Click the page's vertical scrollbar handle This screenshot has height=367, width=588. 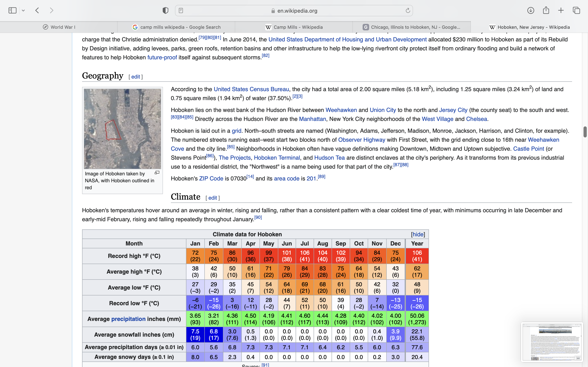pos(585,132)
